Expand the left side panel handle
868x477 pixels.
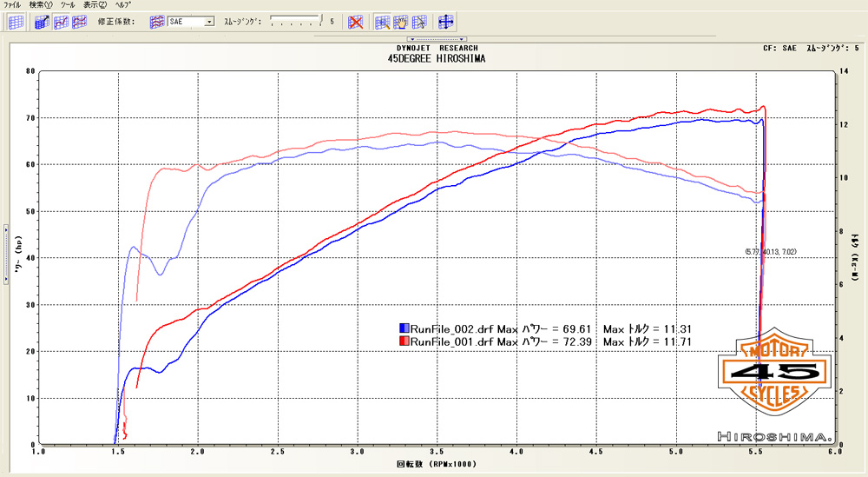(4, 229)
